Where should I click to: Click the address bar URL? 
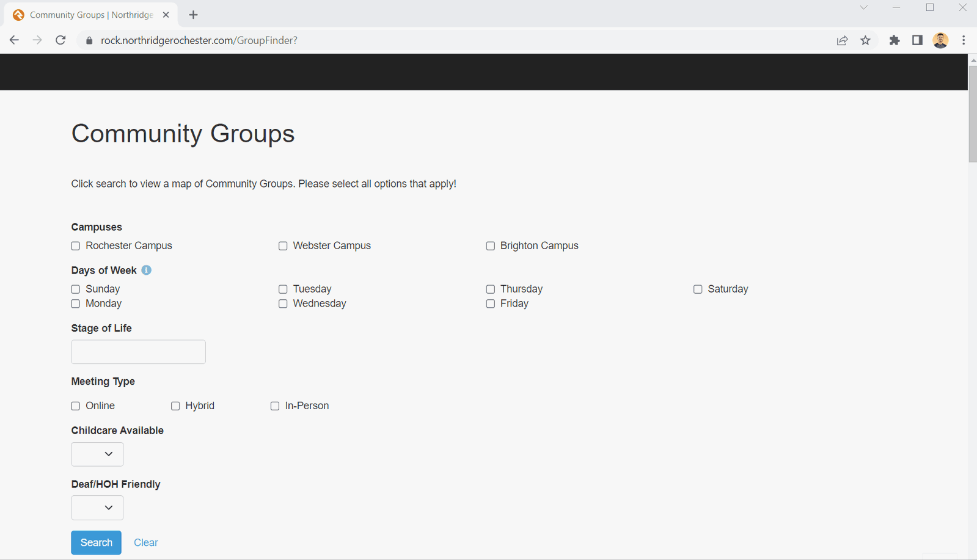[x=199, y=40]
